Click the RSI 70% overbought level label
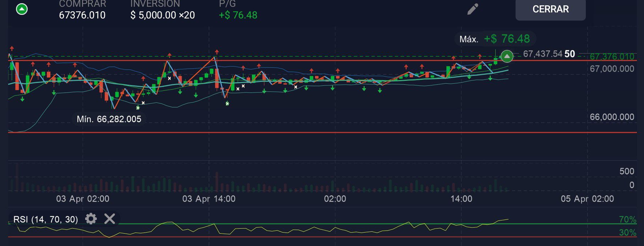 [627, 219]
